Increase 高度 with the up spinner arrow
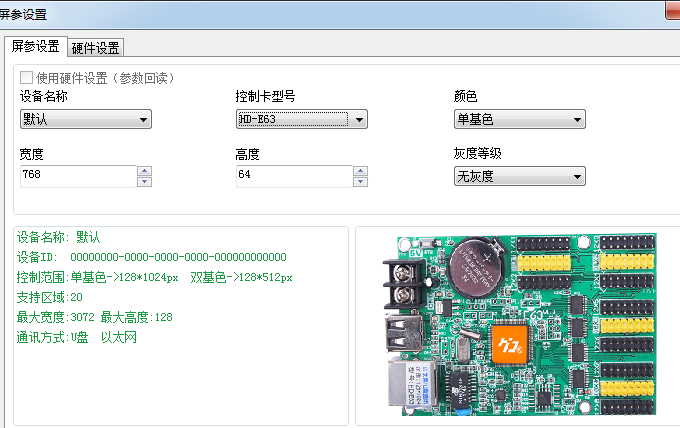The width and height of the screenshot is (680, 428). [x=360, y=171]
